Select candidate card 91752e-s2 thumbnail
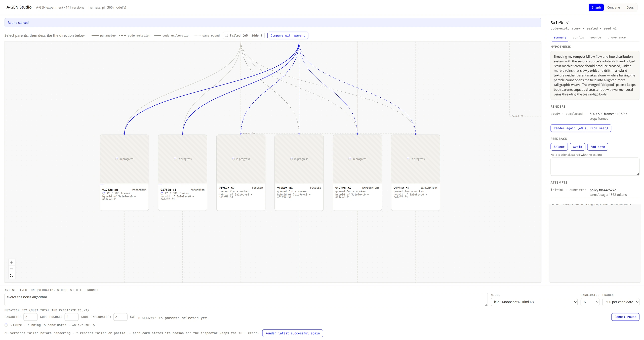Screen dimensions: 644x340 [241, 159]
